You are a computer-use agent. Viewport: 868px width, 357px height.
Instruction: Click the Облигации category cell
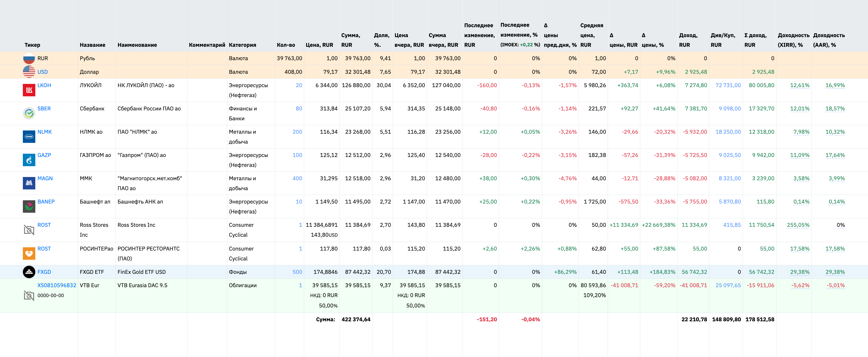pyautogui.click(x=243, y=285)
